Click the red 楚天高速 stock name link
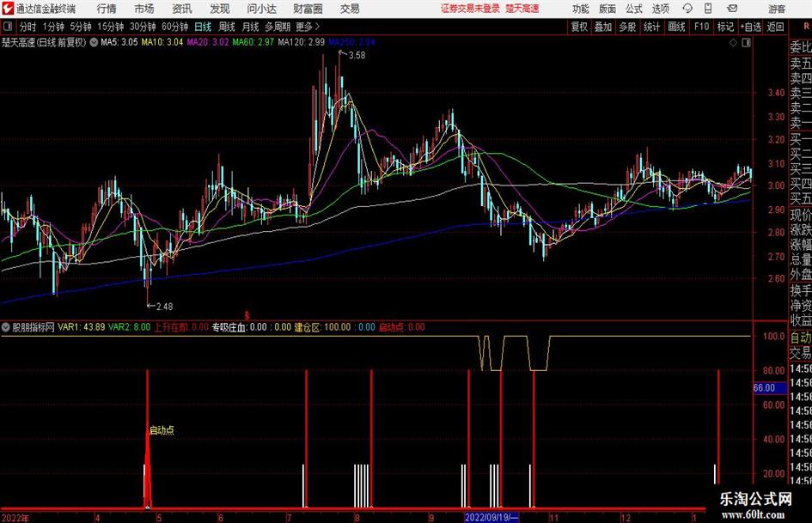 tap(522, 9)
